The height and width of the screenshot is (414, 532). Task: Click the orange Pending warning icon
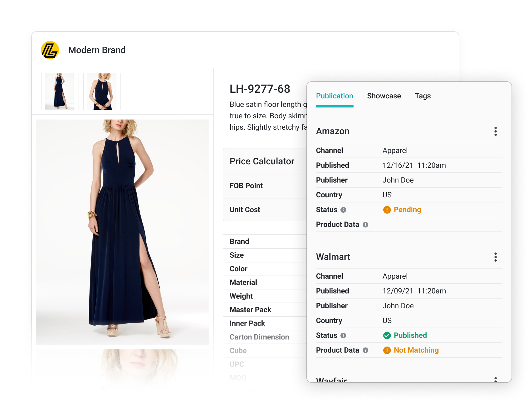387,210
